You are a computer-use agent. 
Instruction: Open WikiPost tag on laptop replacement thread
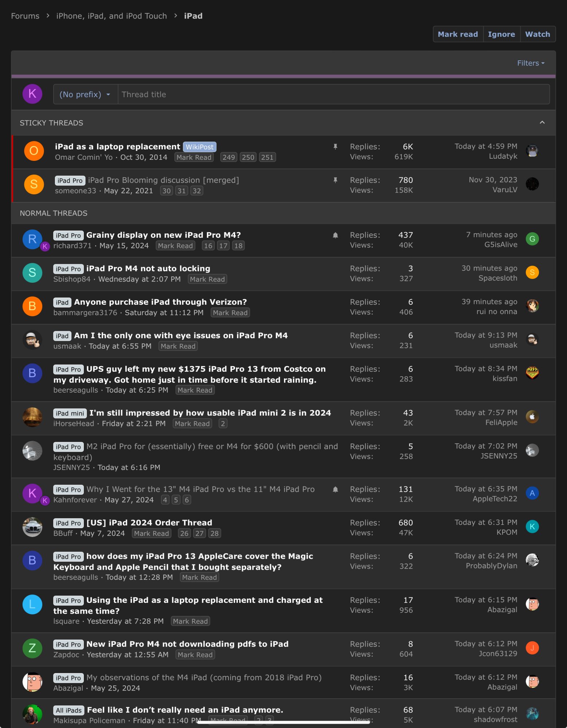coord(200,147)
